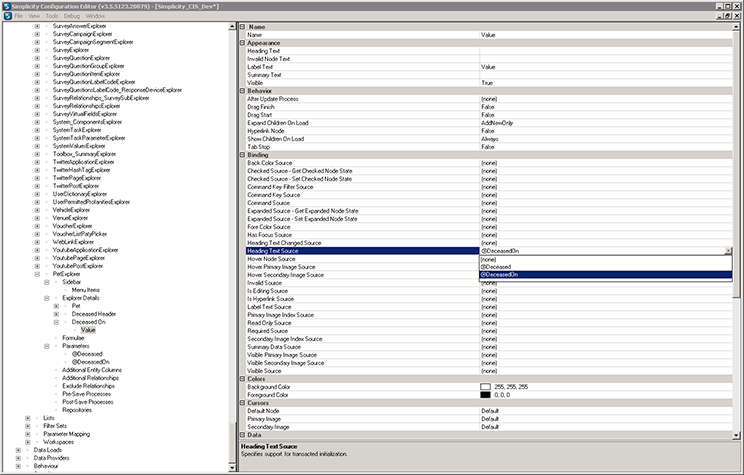The image size is (744, 475).
Task: Collapse the Sidebar tree node
Action: click(x=46, y=282)
